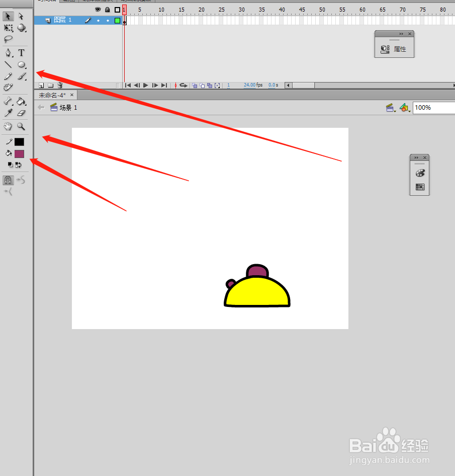The width and height of the screenshot is (455, 476).
Task: Step forward one frame
Action: [x=155, y=86]
